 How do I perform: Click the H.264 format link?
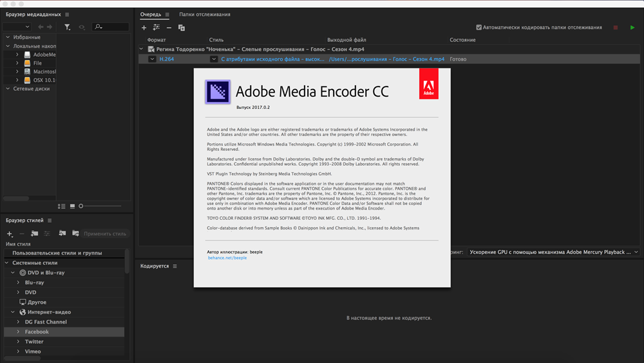167,59
